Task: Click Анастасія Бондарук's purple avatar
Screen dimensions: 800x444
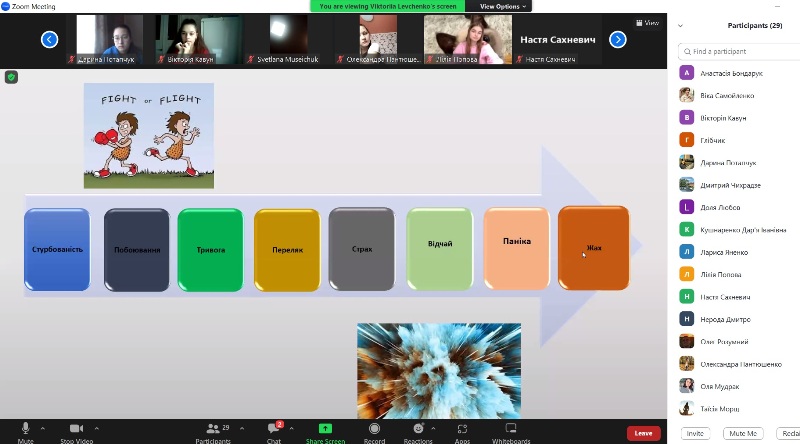Action: 687,73
